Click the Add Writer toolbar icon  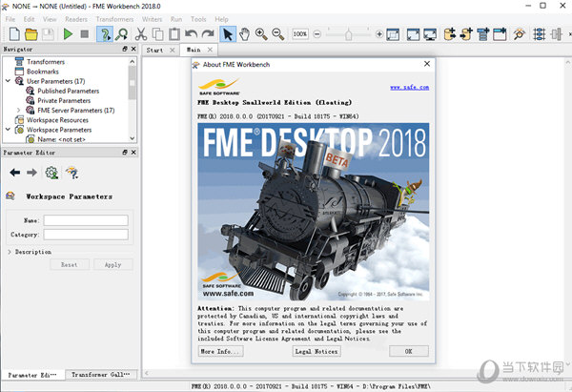click(466, 34)
